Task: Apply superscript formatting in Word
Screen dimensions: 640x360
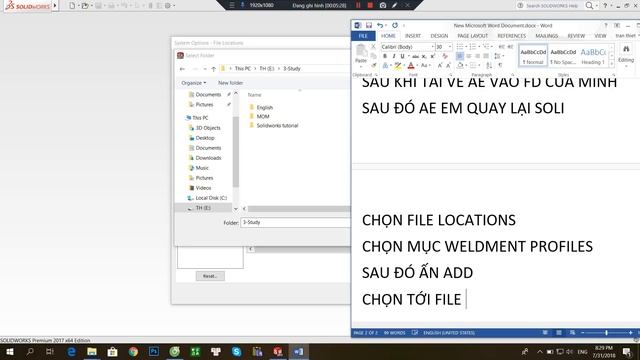Action: pyautogui.click(x=433, y=56)
